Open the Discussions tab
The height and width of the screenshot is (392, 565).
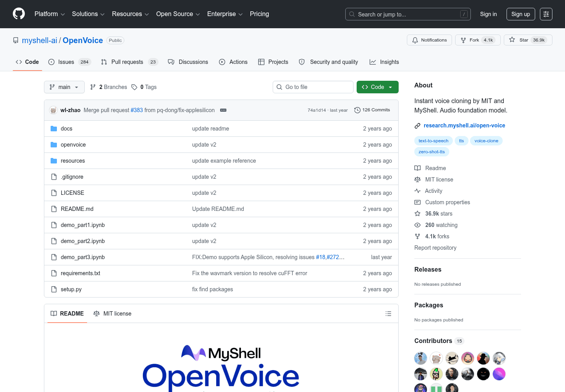[x=188, y=62]
